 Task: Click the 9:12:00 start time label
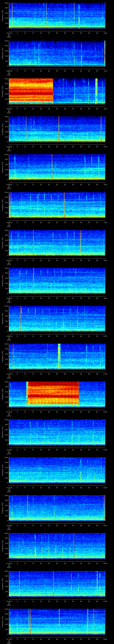point(9,450)
